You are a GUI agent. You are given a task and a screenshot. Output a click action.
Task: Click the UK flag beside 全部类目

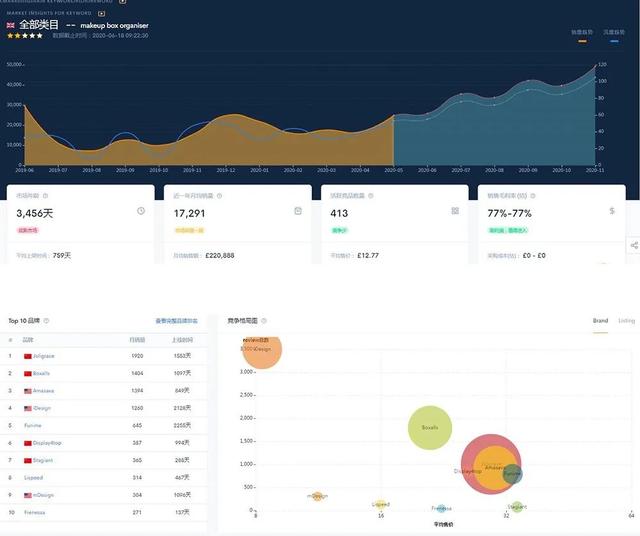coord(11,25)
